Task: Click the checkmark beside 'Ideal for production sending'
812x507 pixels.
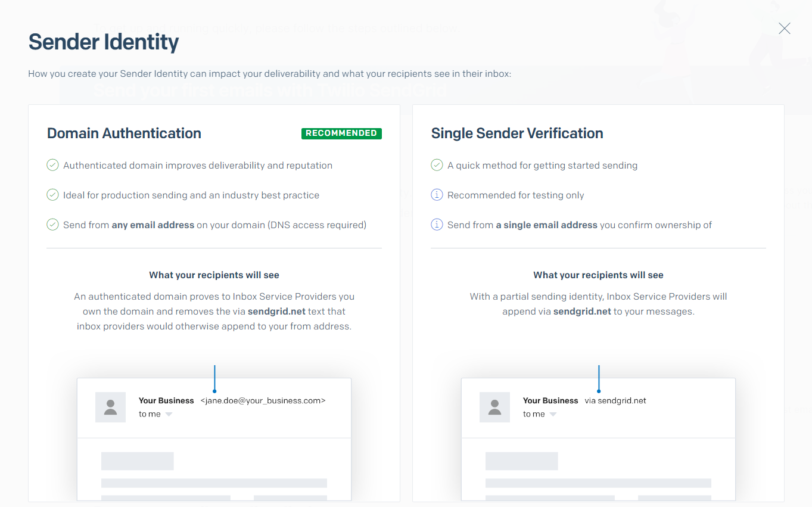Action: 52,195
